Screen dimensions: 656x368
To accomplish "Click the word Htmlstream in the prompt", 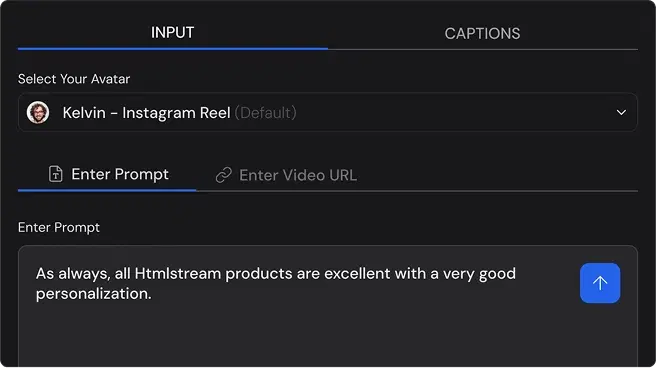I will pyautogui.click(x=178, y=273).
